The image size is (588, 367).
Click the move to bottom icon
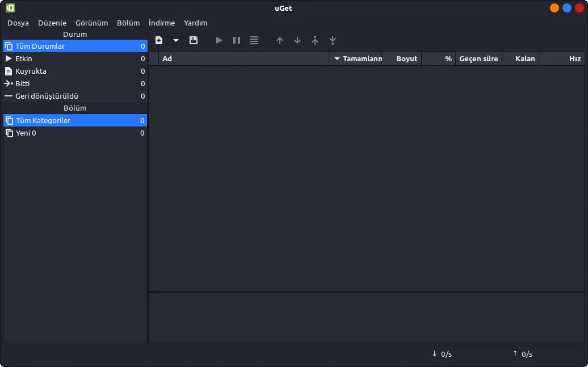pos(333,40)
